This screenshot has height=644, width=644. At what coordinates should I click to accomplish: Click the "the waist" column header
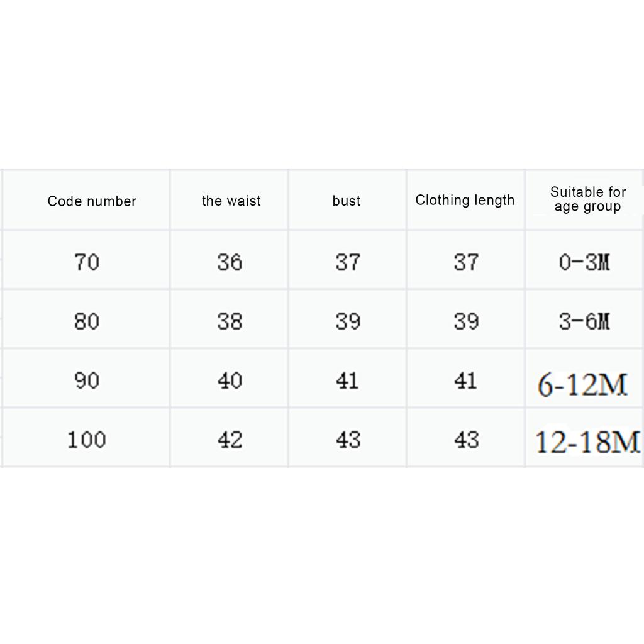pyautogui.click(x=231, y=201)
